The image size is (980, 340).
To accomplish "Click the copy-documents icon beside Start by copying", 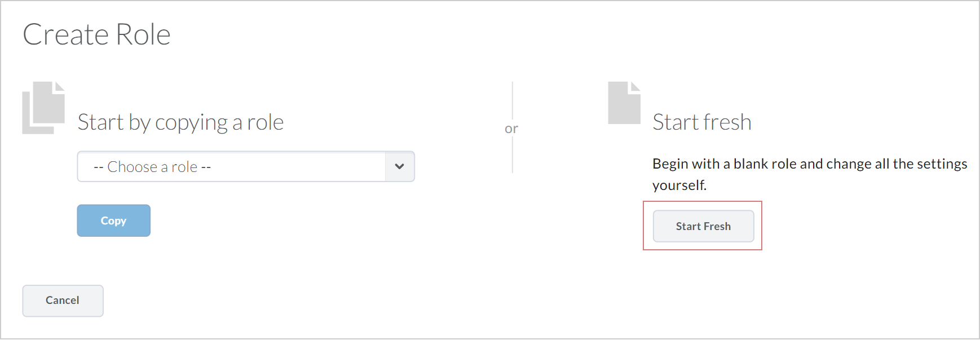I will [x=43, y=108].
